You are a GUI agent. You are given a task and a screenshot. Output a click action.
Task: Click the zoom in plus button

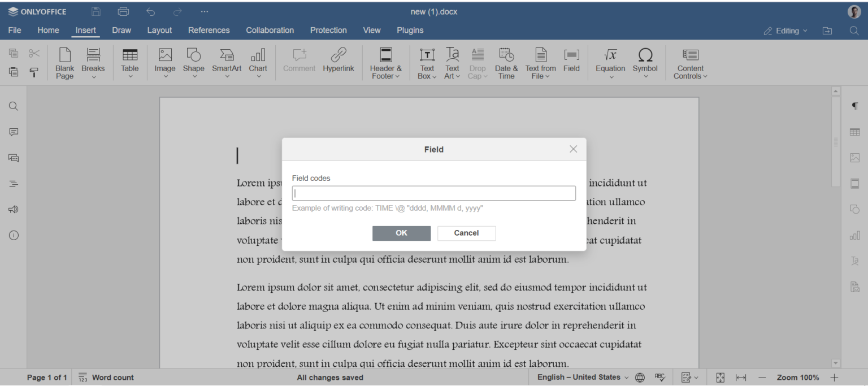coord(834,378)
